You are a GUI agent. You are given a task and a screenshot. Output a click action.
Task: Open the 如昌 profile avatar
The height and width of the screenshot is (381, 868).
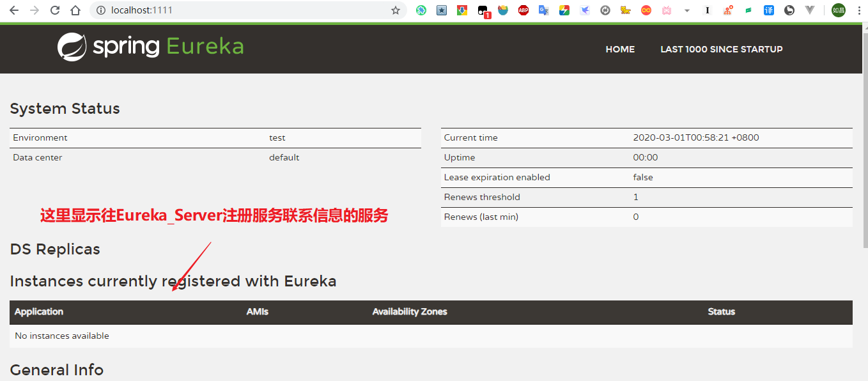click(838, 10)
